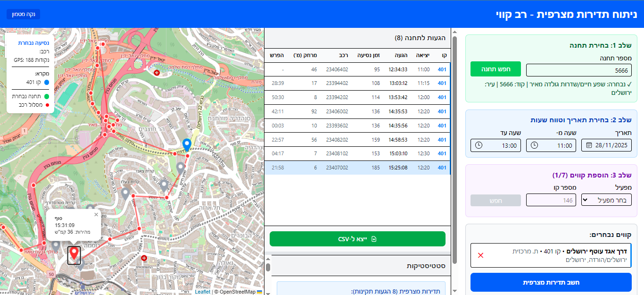Click נקה מטמון clear cache button

pos(24,14)
